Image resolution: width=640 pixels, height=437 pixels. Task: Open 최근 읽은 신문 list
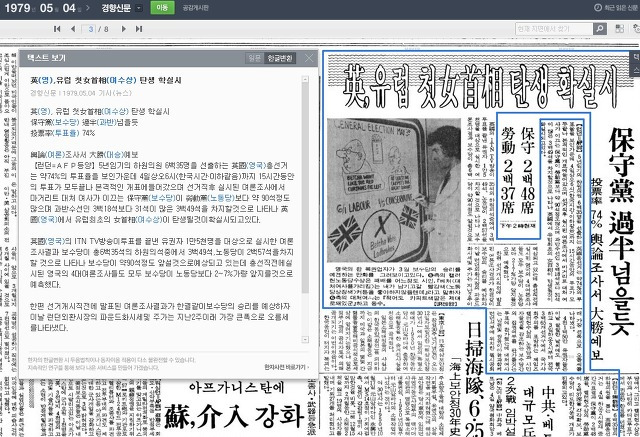(x=621, y=7)
